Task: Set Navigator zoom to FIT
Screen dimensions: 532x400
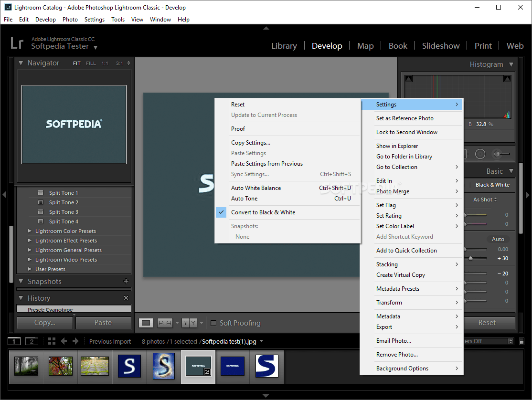Action: coord(77,63)
